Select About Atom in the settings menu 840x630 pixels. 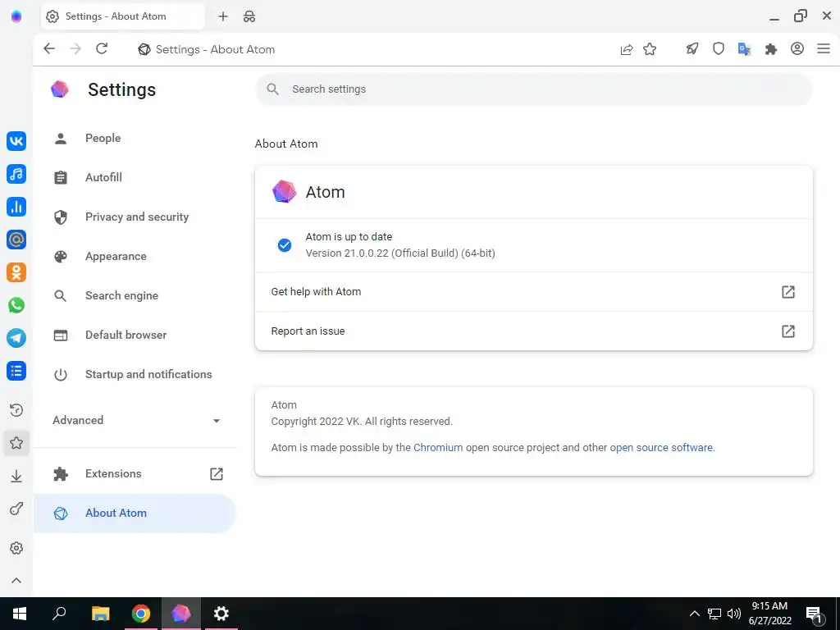(x=135, y=514)
